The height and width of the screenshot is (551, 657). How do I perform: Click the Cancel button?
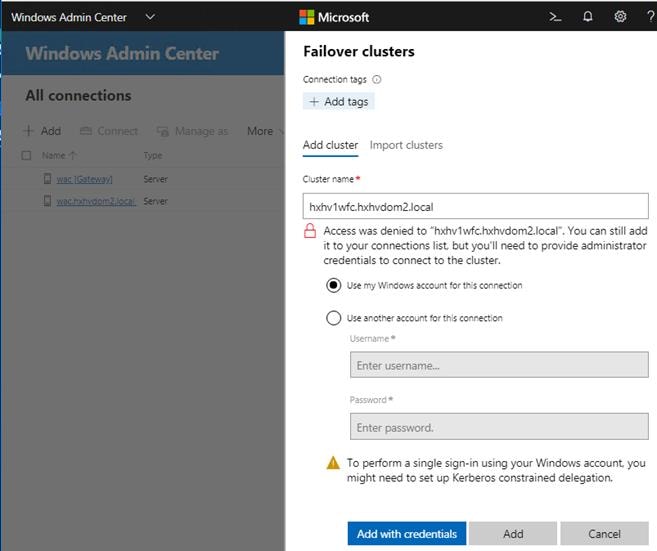tap(604, 533)
